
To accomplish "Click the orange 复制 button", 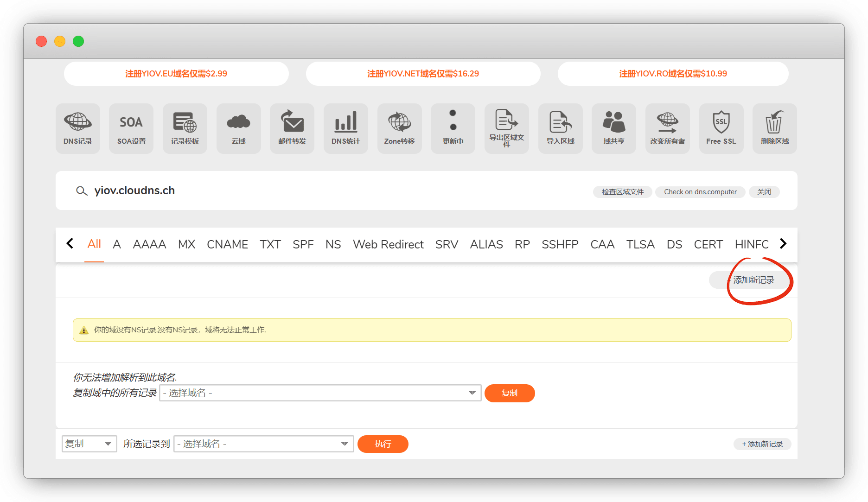I will 510,393.
